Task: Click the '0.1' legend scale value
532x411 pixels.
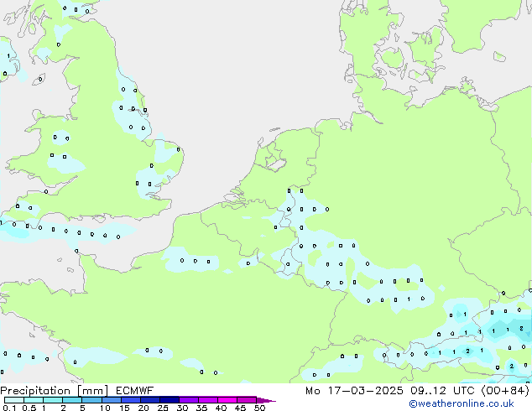Action: point(9,408)
